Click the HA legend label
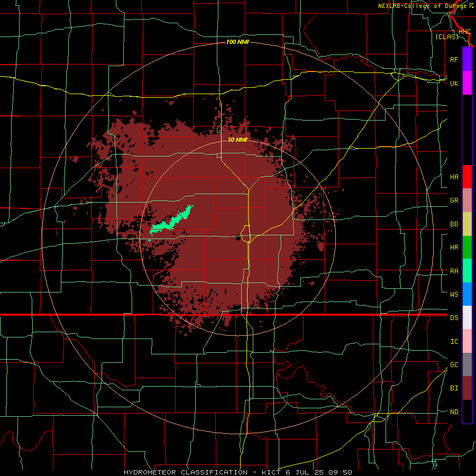 point(454,177)
